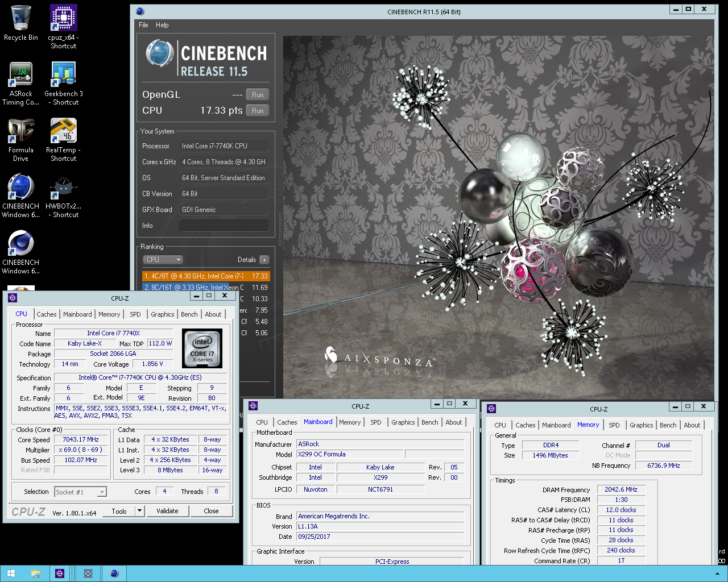Open the lower CINEBENCH Windows 64 desktop icon
The height and width of the screenshot is (582, 728).
pos(21,252)
